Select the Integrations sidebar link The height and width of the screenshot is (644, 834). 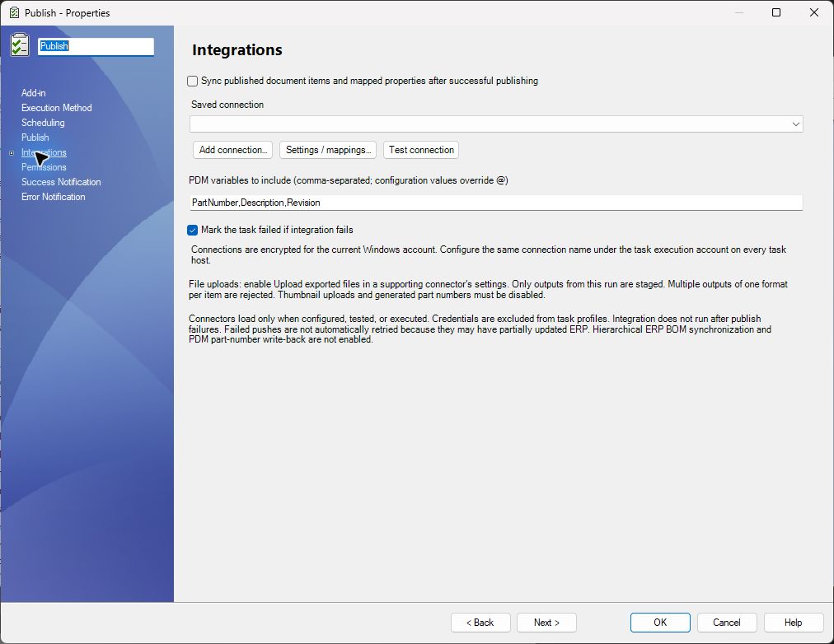pyautogui.click(x=44, y=152)
